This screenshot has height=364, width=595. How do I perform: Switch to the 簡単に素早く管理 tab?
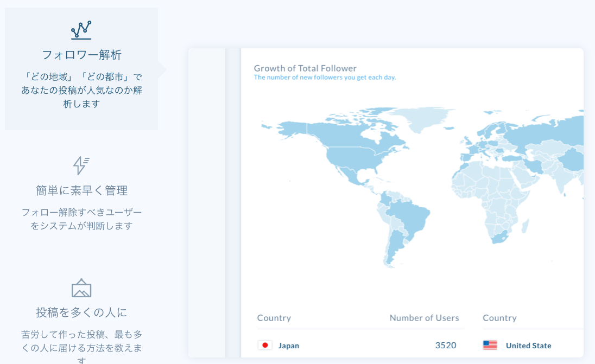pos(81,190)
